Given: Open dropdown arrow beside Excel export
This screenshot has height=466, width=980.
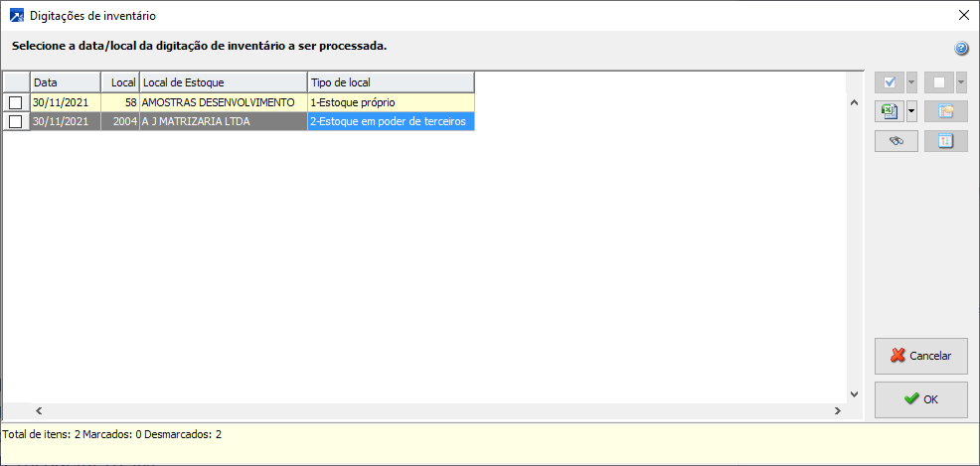Looking at the screenshot, I should 911,112.
